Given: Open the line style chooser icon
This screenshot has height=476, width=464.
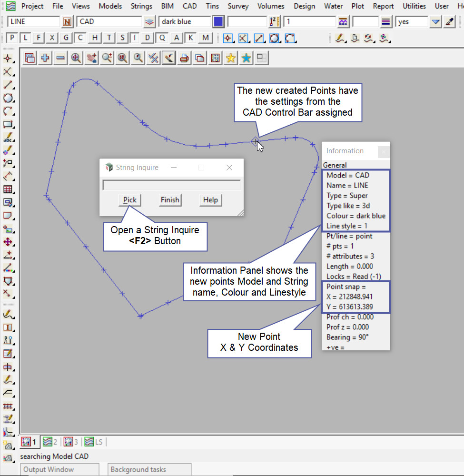Looking at the screenshot, I should [x=386, y=22].
